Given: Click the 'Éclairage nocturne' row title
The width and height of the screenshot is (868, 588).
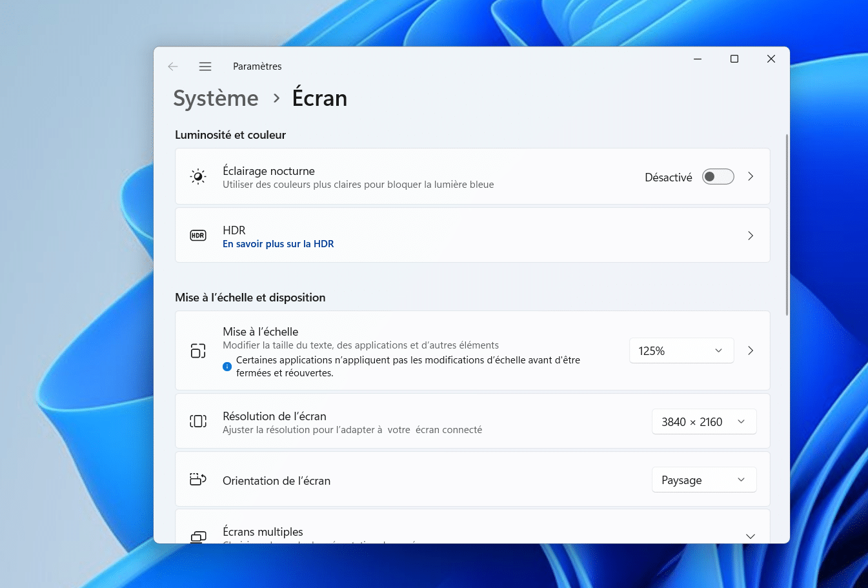Looking at the screenshot, I should 268,171.
